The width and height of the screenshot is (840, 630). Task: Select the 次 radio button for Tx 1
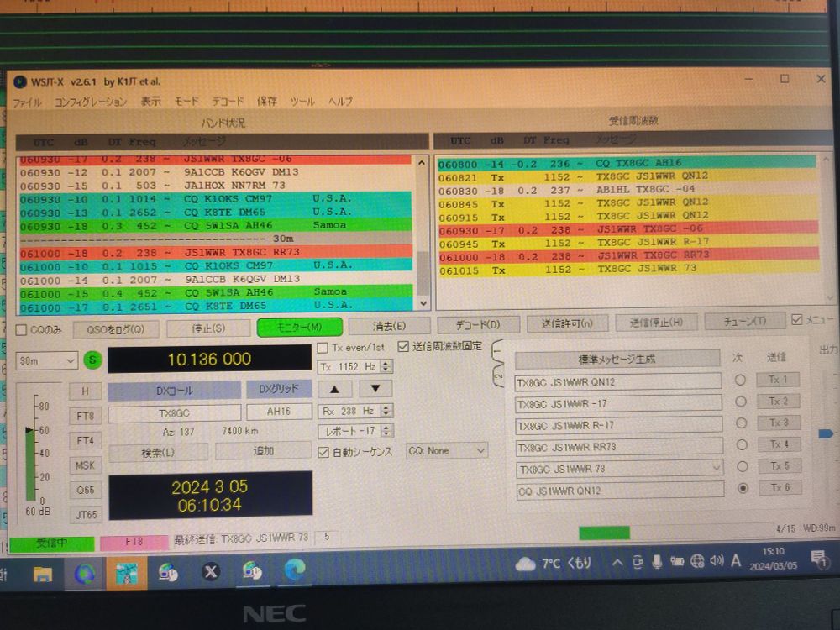(x=740, y=380)
